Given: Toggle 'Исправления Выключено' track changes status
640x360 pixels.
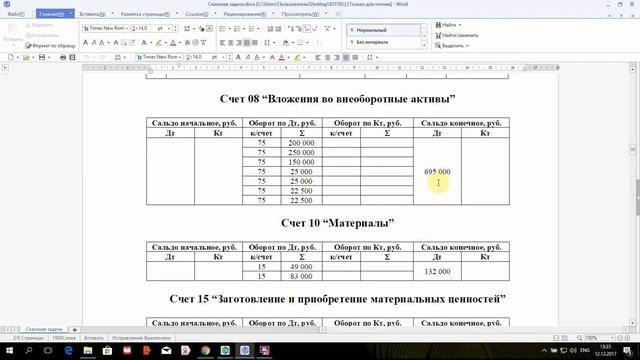Looking at the screenshot, I should point(141,338).
